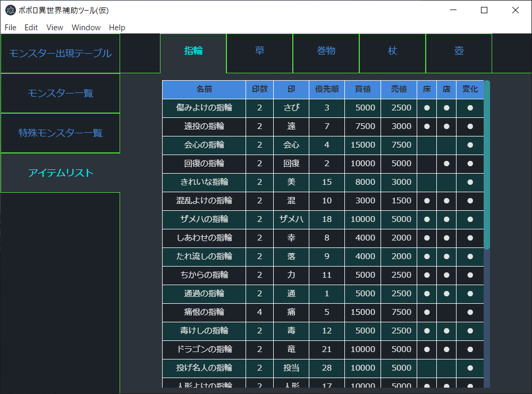Click the 床 dot in ドラゴンの指輪 row

tap(427, 349)
